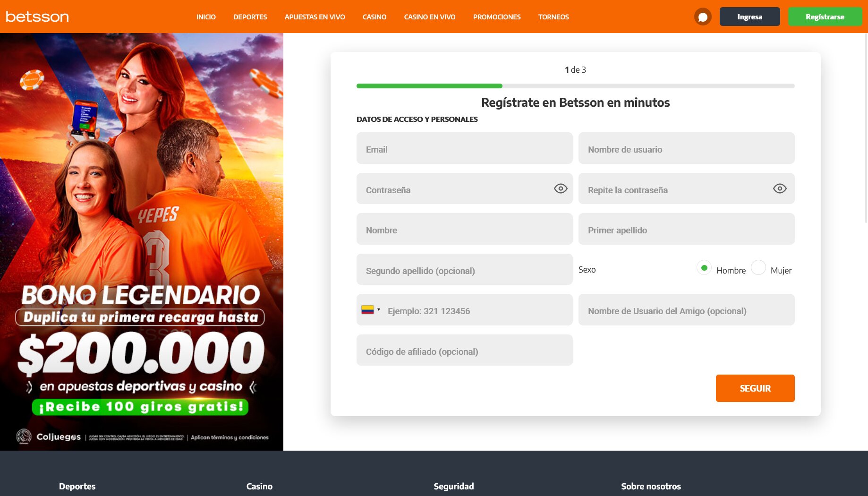The height and width of the screenshot is (496, 868).
Task: Click the Bono Legendario promo banner
Action: pyautogui.click(x=142, y=242)
